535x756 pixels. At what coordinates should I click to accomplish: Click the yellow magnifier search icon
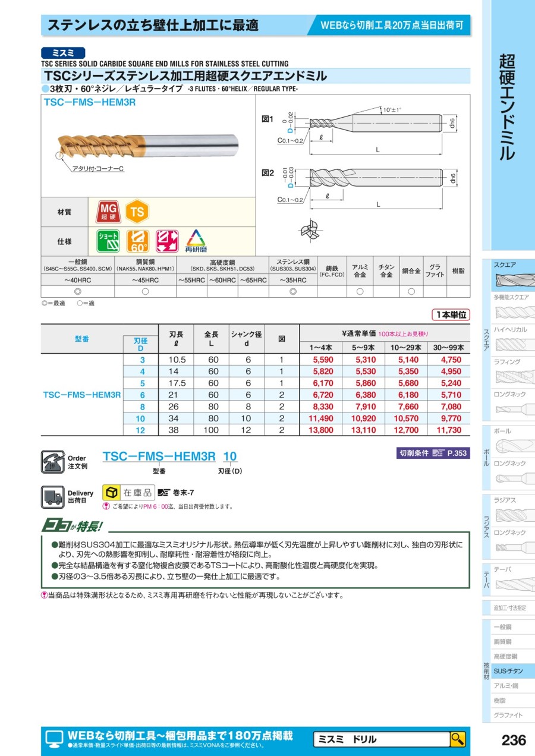pos(457,739)
